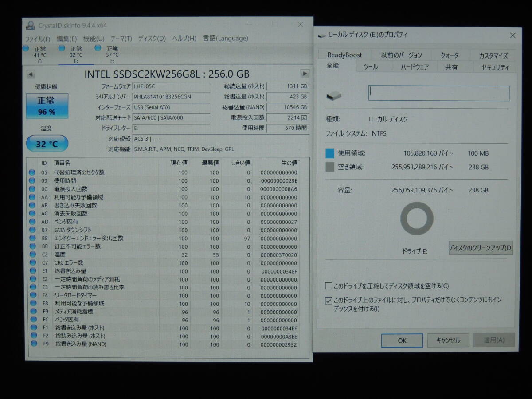532x399 pixels.
Task: Select serial number PHLA814101B3256CGN
Action: click(x=171, y=97)
